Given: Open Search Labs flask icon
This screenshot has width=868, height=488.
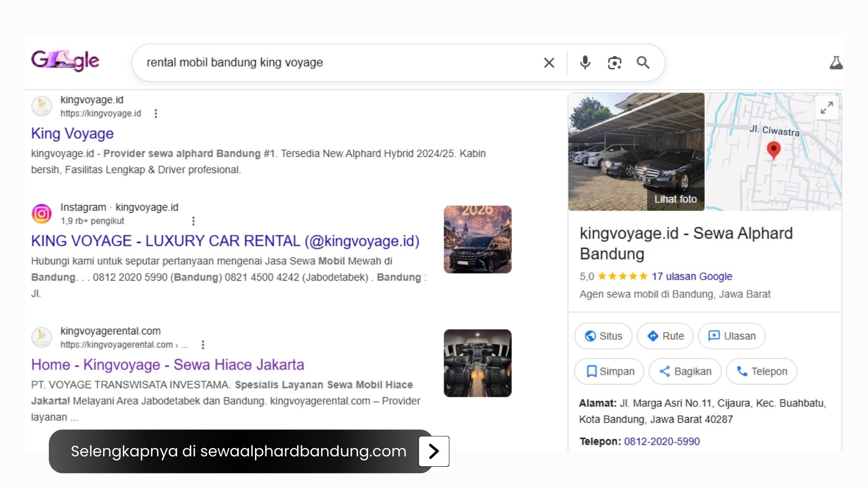Looking at the screenshot, I should [x=837, y=62].
